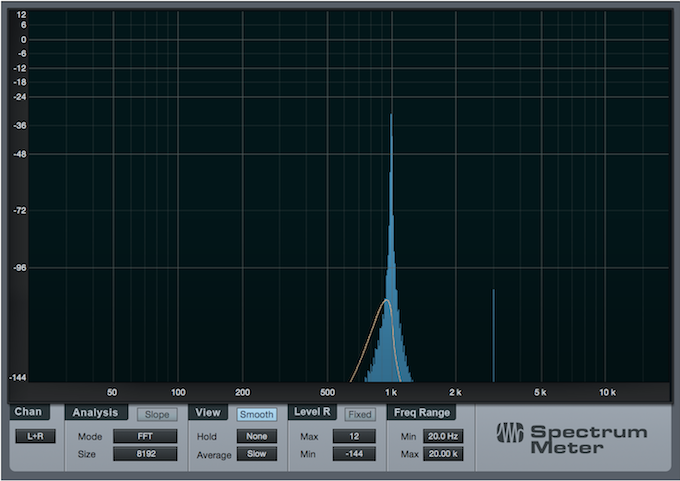680x481 pixels.
Task: Click the Freq Range Max field 20.00 k
Action: click(443, 454)
